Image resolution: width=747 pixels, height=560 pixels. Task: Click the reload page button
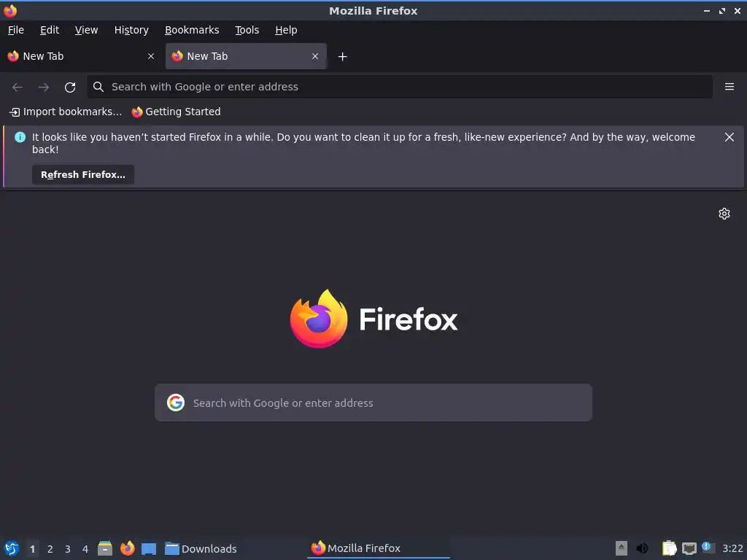click(70, 87)
